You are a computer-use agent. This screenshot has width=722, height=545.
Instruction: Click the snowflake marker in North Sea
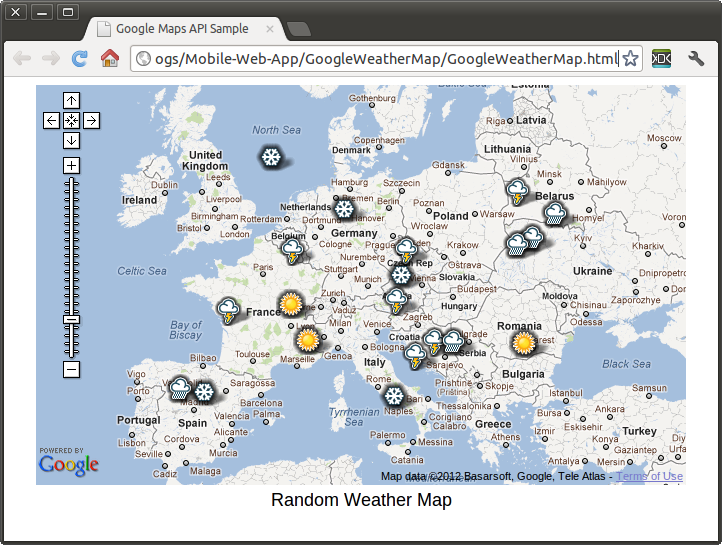tap(271, 157)
